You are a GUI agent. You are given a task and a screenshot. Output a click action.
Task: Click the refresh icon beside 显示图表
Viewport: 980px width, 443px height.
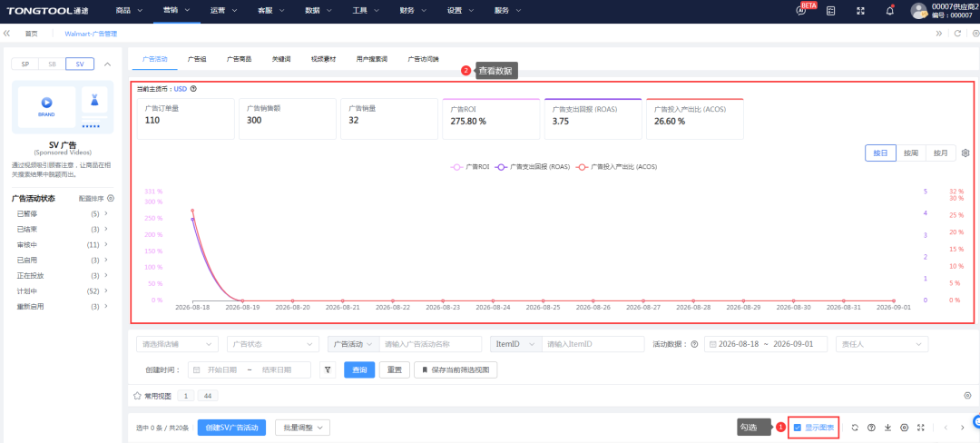(855, 428)
